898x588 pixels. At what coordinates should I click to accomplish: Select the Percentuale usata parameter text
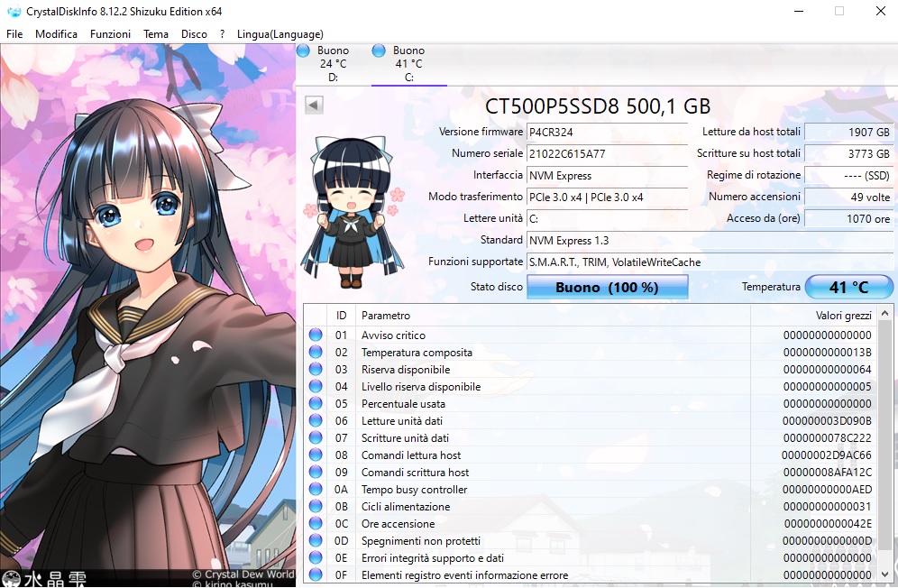click(403, 404)
